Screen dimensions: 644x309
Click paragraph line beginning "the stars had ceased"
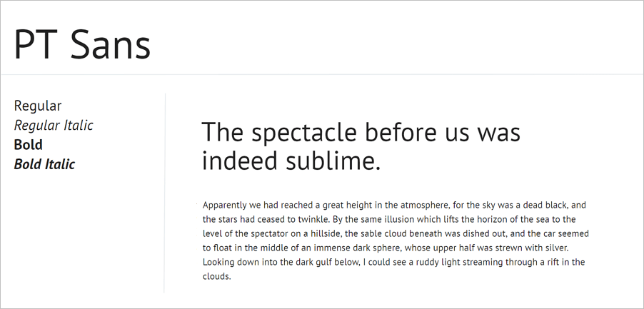[389, 219]
